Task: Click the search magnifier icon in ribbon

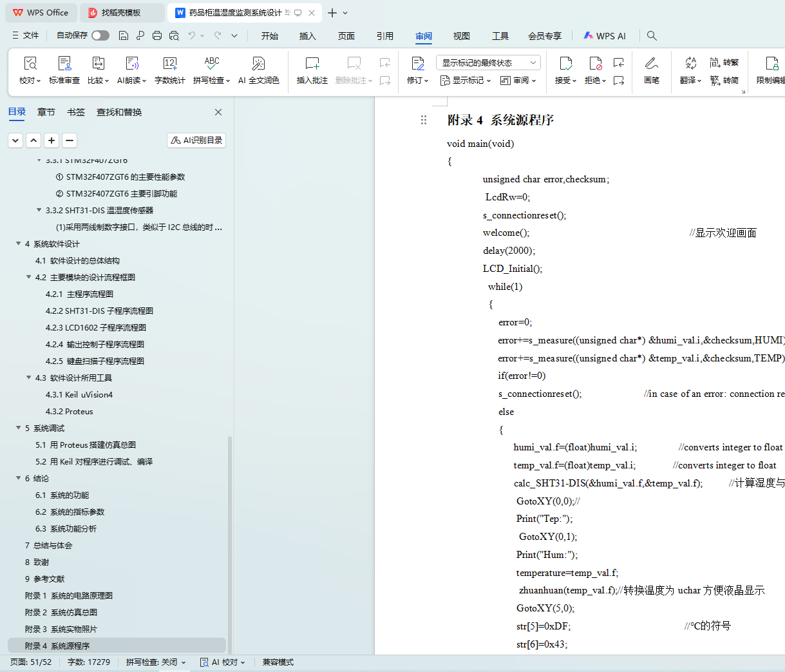Action: pyautogui.click(x=652, y=35)
